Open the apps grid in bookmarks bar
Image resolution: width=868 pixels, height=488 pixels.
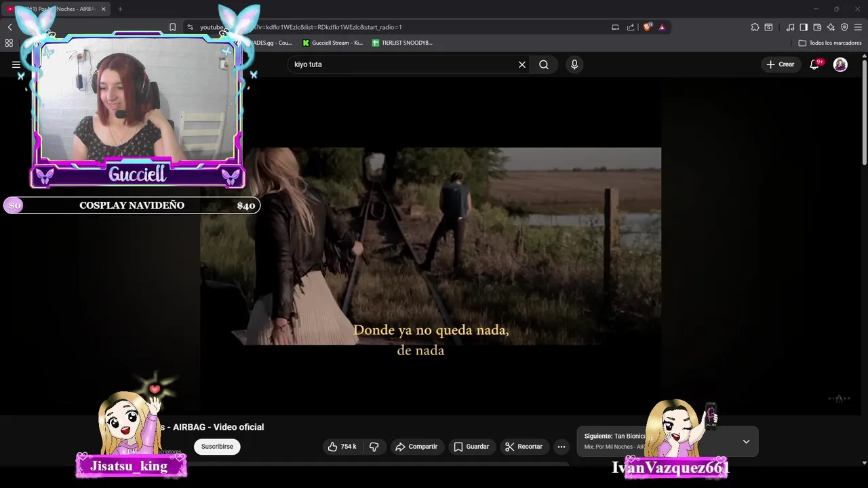coord(9,43)
